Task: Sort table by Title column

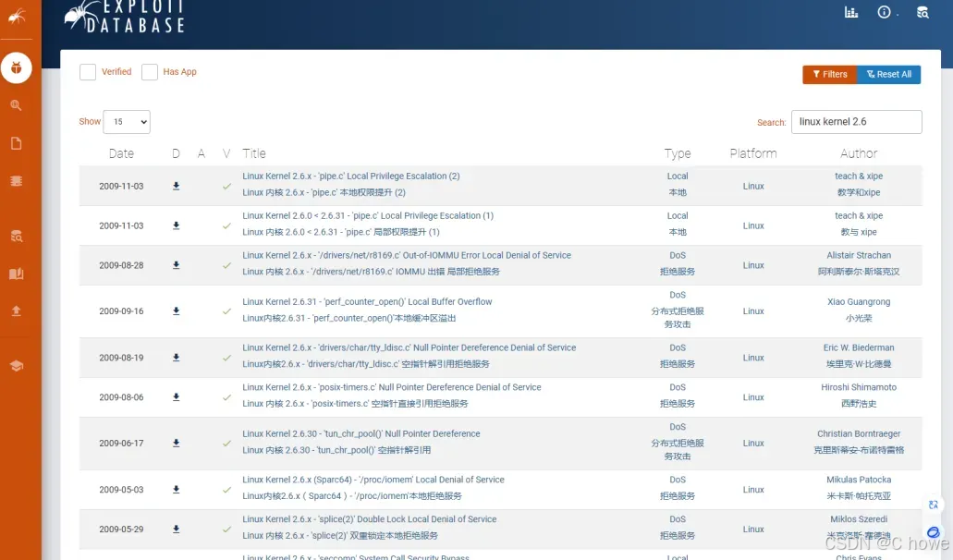Action: coord(254,153)
